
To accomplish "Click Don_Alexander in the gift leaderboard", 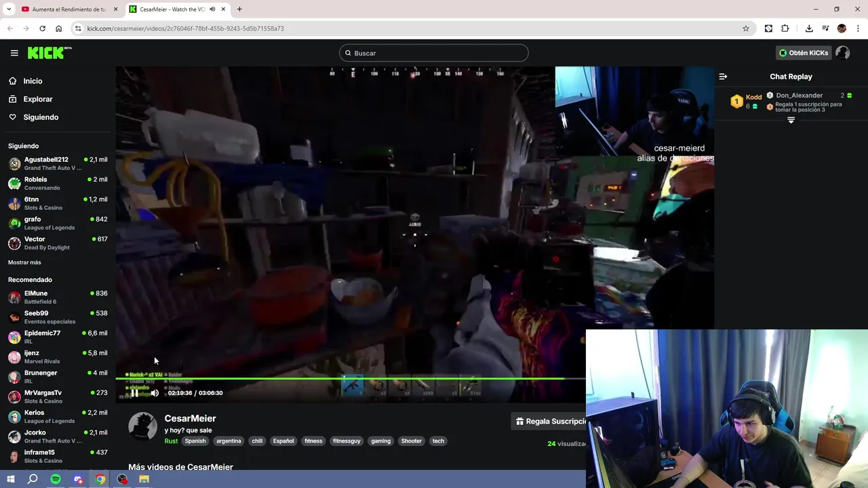I will tap(799, 96).
